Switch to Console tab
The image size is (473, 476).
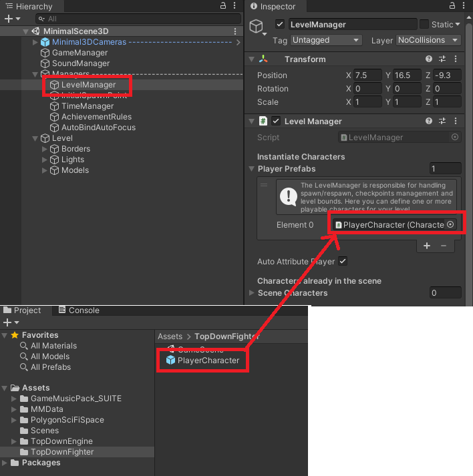click(79, 310)
